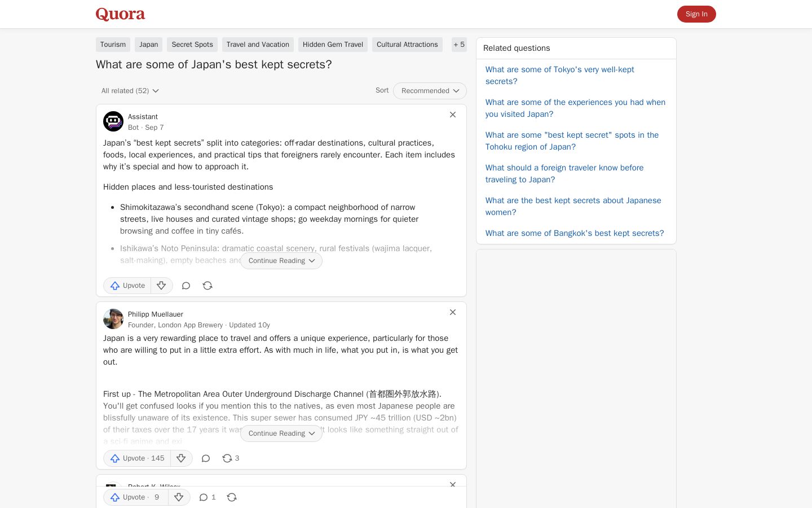Viewport: 812px width, 508px height.
Task: Open the Philipp Muellauer author name
Action: pos(156,314)
